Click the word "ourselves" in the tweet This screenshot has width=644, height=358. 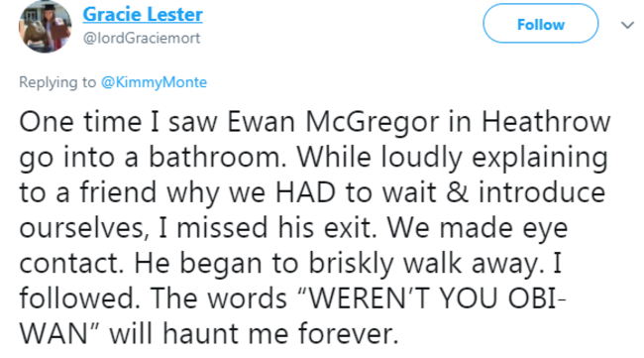pos(84,228)
